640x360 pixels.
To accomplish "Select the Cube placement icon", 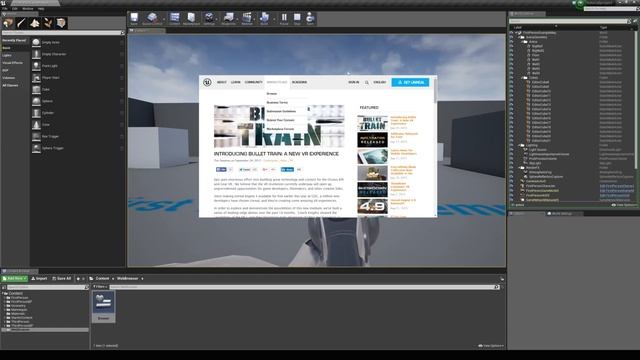I will (x=36, y=89).
